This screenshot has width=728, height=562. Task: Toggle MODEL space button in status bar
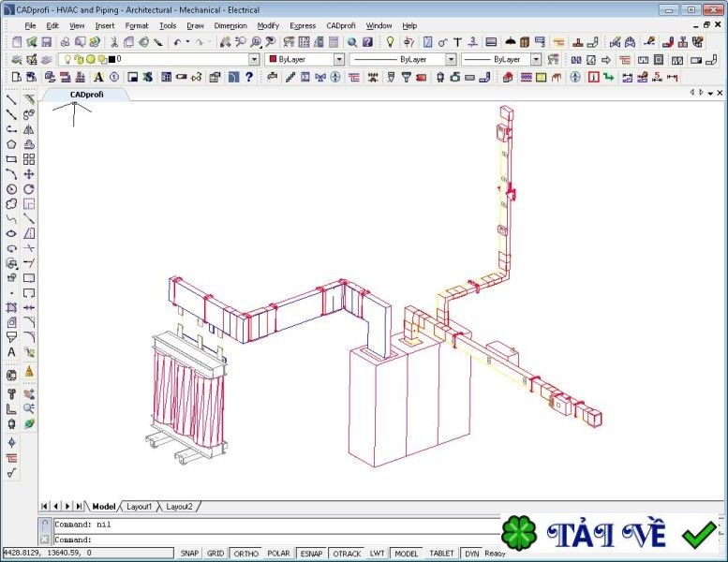pyautogui.click(x=407, y=554)
